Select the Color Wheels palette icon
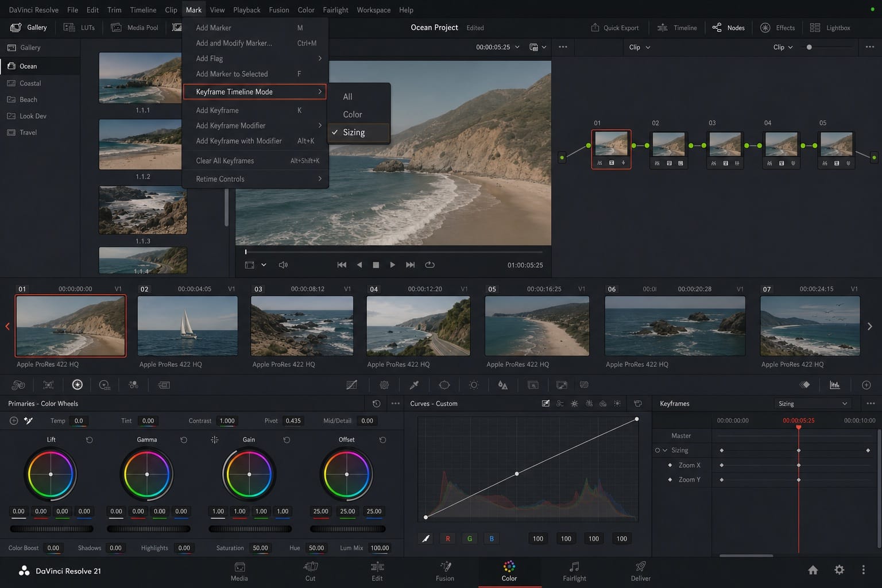This screenshot has width=882, height=588. [x=77, y=385]
